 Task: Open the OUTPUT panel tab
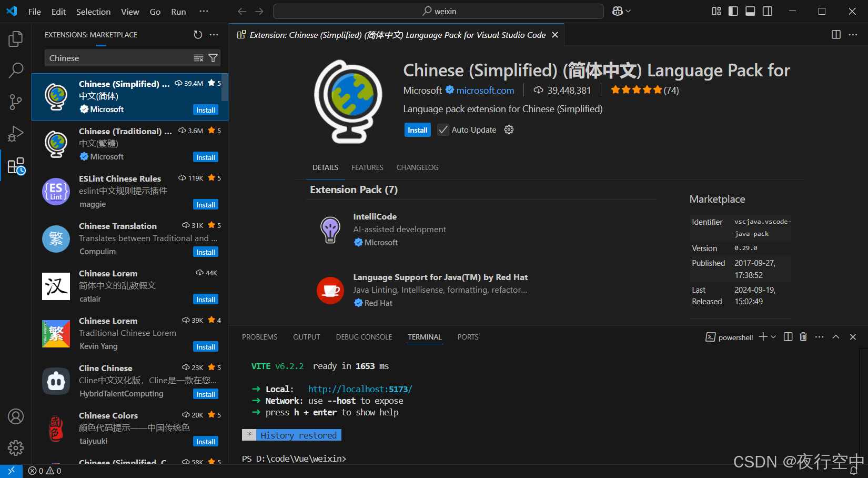[x=307, y=337]
